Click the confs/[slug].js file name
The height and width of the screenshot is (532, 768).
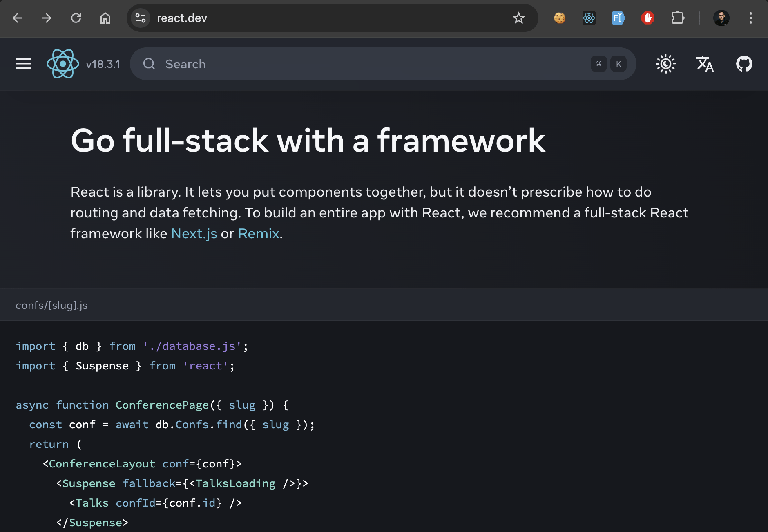click(51, 305)
